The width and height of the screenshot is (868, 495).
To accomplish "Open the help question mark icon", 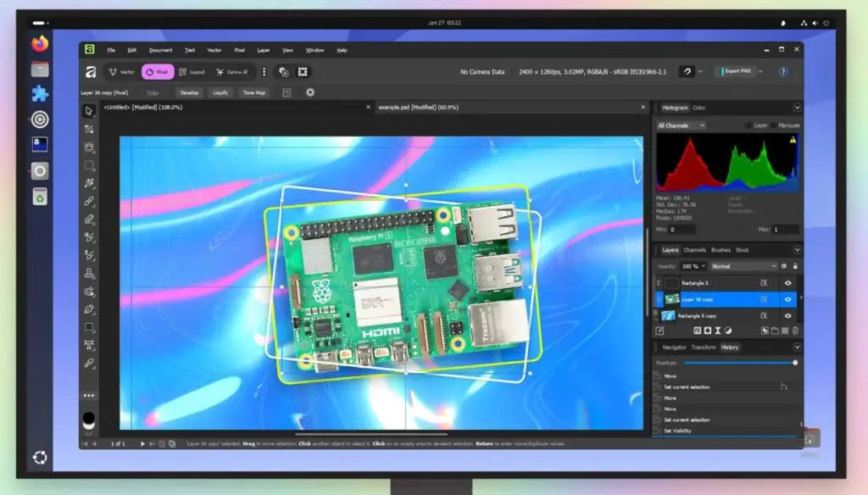I will pyautogui.click(x=783, y=72).
